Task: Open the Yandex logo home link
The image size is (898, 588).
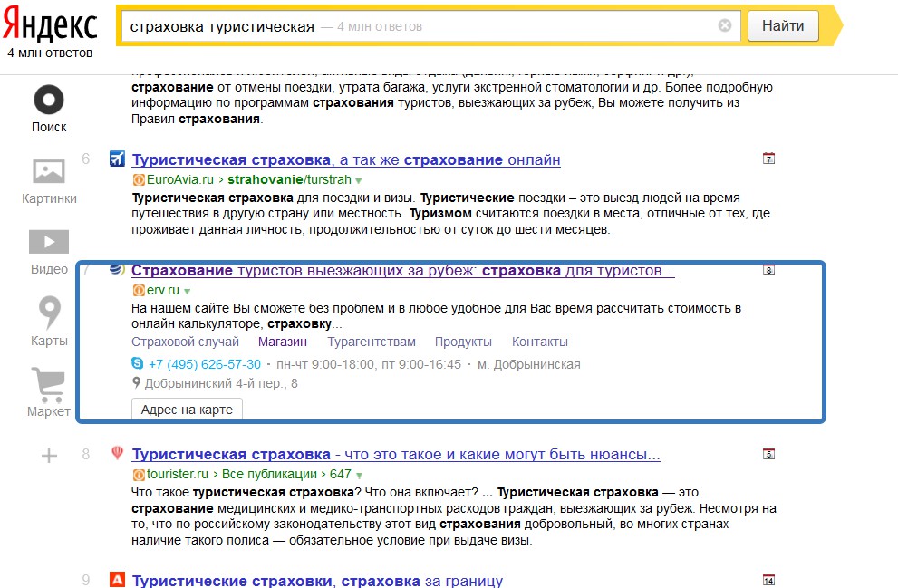Action: tap(49, 24)
